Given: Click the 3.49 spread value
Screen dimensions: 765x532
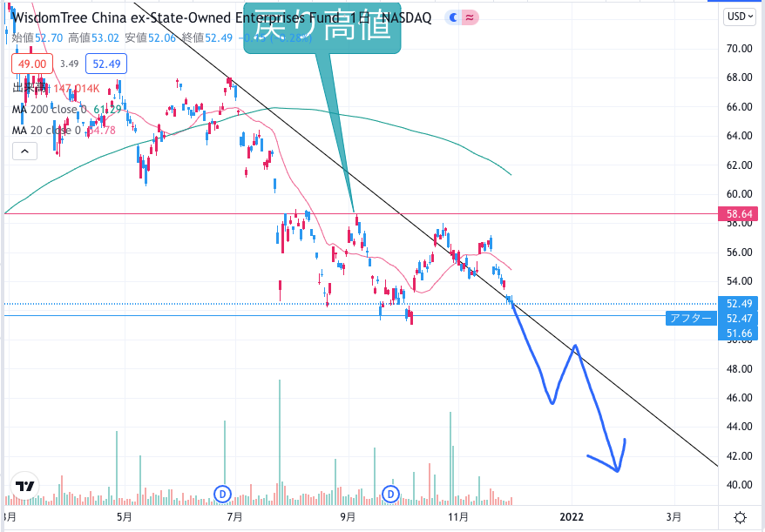Looking at the screenshot, I should tap(70, 64).
